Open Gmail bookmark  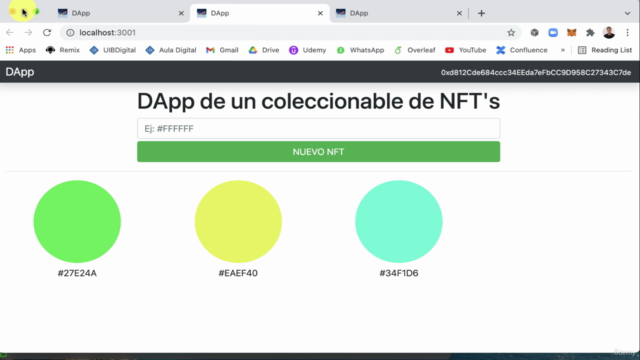click(222, 50)
